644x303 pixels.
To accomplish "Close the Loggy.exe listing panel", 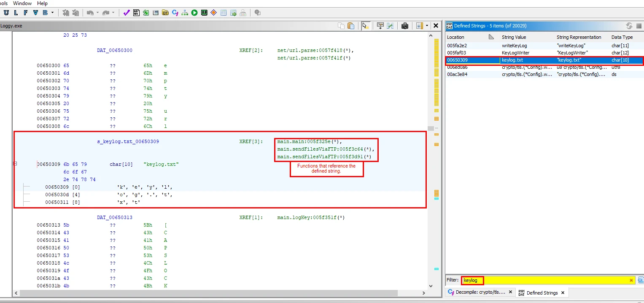I will [x=436, y=26].
